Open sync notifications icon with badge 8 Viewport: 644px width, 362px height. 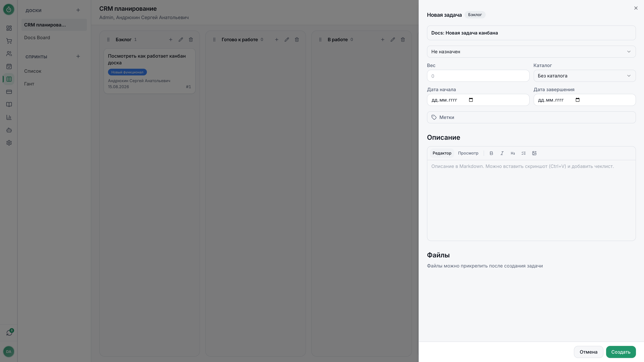coord(9,333)
